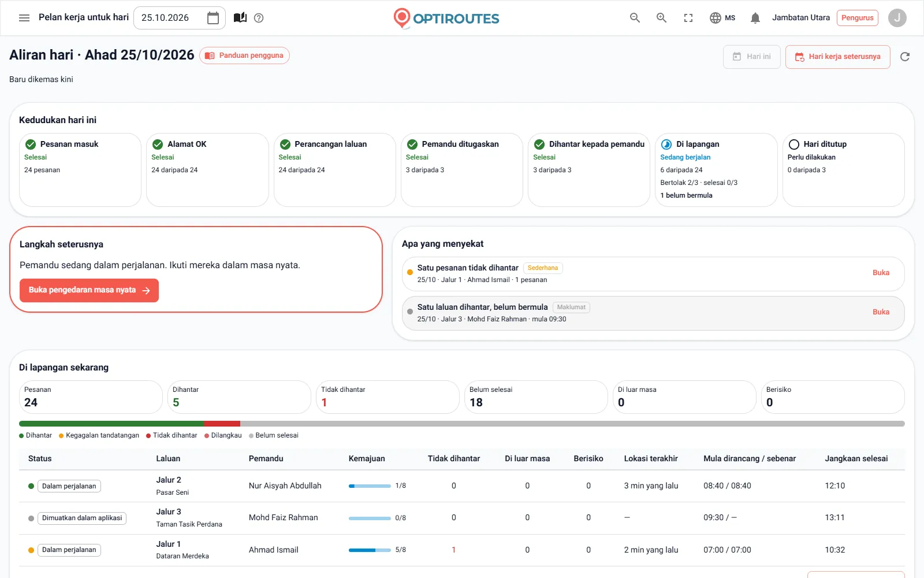Screen dimensions: 924x578
Task: Select the Pesanan masuk status card
Action: pyautogui.click(x=80, y=170)
